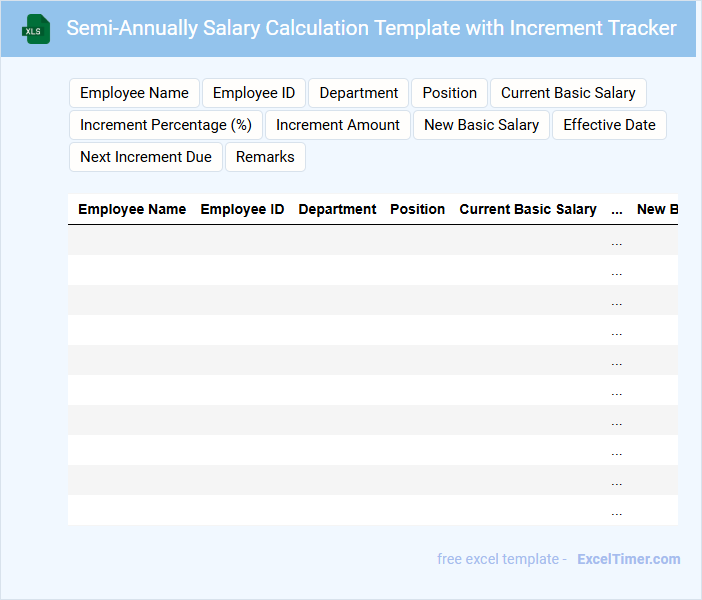The height and width of the screenshot is (600, 702).
Task: Click the Department tag button
Action: click(359, 93)
